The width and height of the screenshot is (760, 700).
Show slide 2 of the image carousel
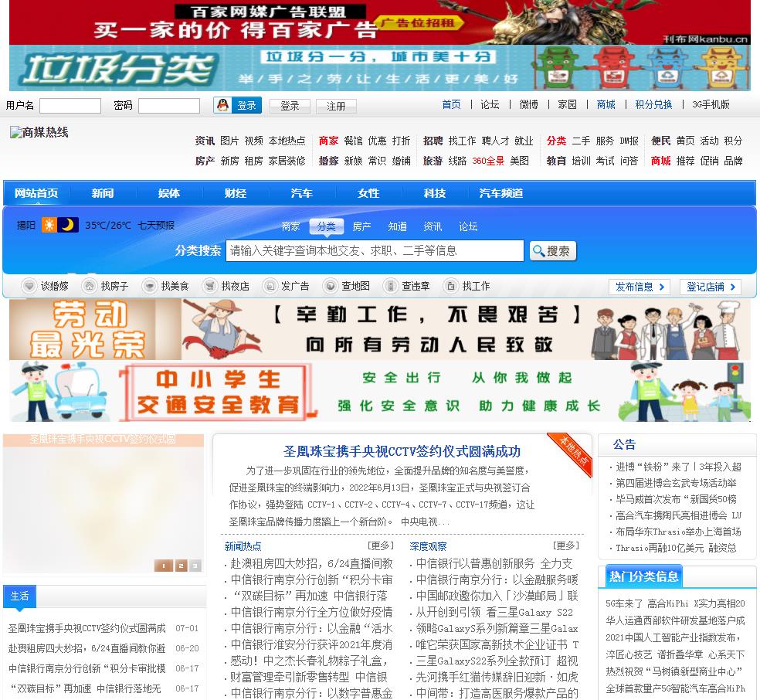coord(181,566)
